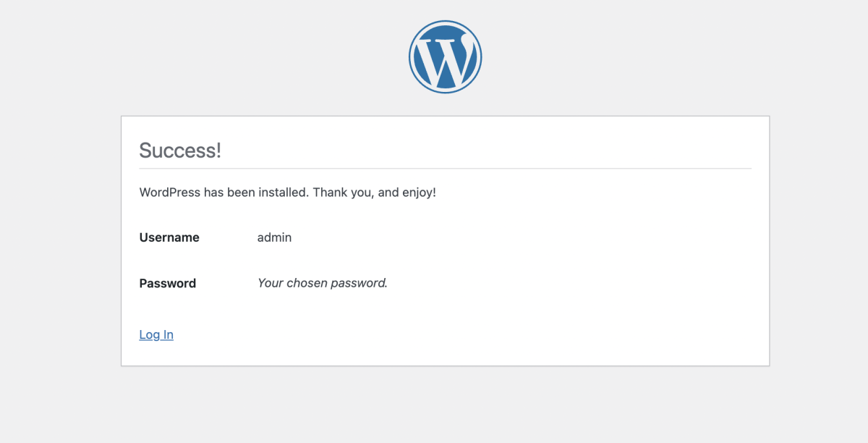Click the Username label
Screen dimensions: 868x443
(169, 237)
